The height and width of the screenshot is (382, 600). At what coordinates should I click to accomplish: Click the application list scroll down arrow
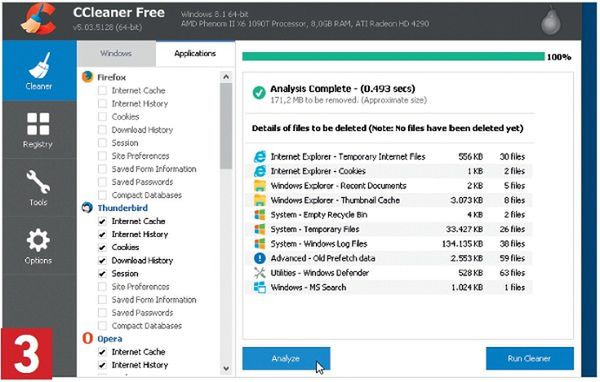pyautogui.click(x=226, y=368)
